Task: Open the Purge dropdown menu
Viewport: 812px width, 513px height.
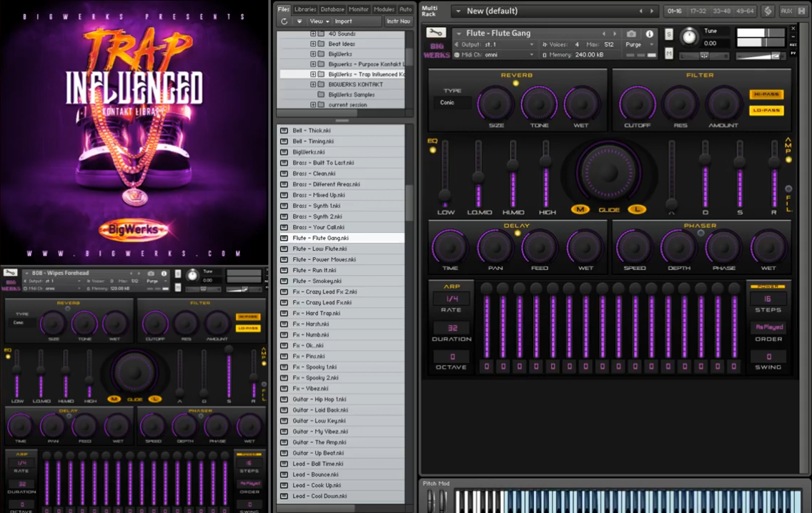Action: tap(640, 44)
